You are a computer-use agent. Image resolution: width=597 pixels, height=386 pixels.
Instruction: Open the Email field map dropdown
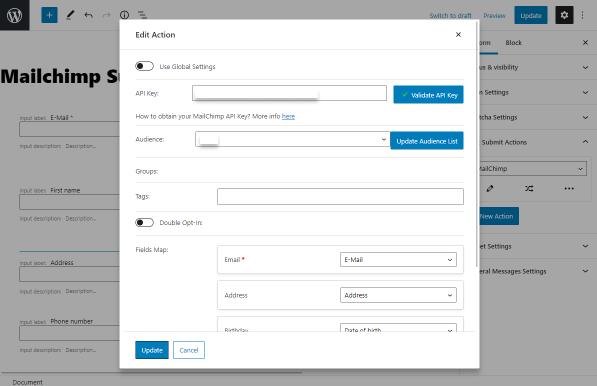click(x=398, y=260)
